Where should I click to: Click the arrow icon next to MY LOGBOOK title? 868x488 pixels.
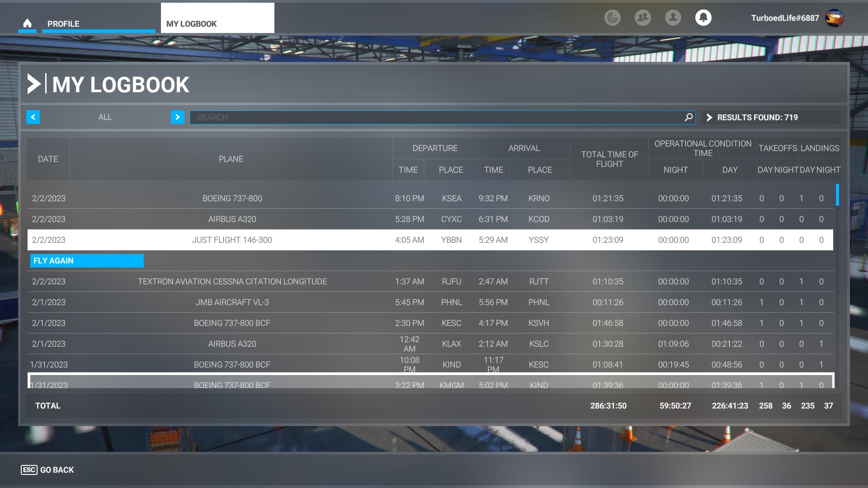(x=34, y=84)
